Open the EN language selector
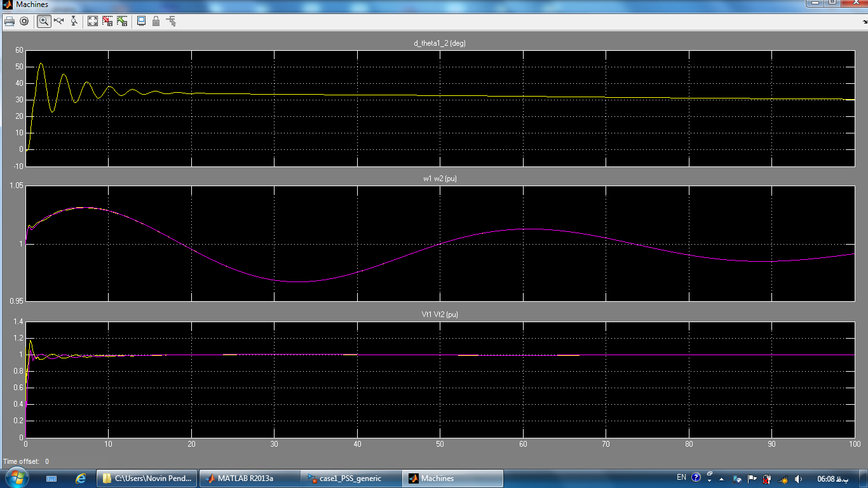The image size is (868, 488). pyautogui.click(x=681, y=477)
